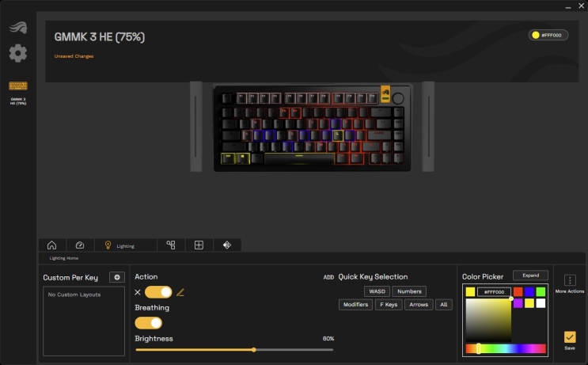Toggle the Action switch
This screenshot has height=365, width=588.
158,292
